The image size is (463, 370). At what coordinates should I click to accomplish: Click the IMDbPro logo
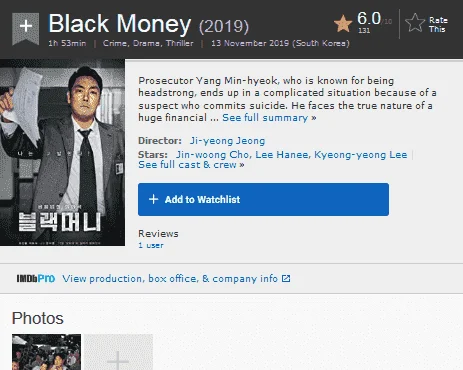[36, 278]
